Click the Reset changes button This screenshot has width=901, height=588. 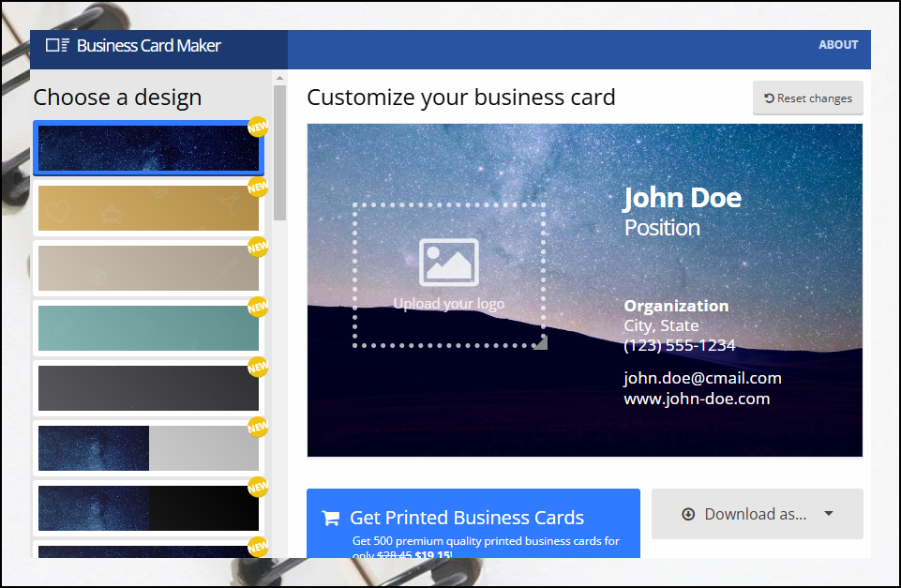808,98
